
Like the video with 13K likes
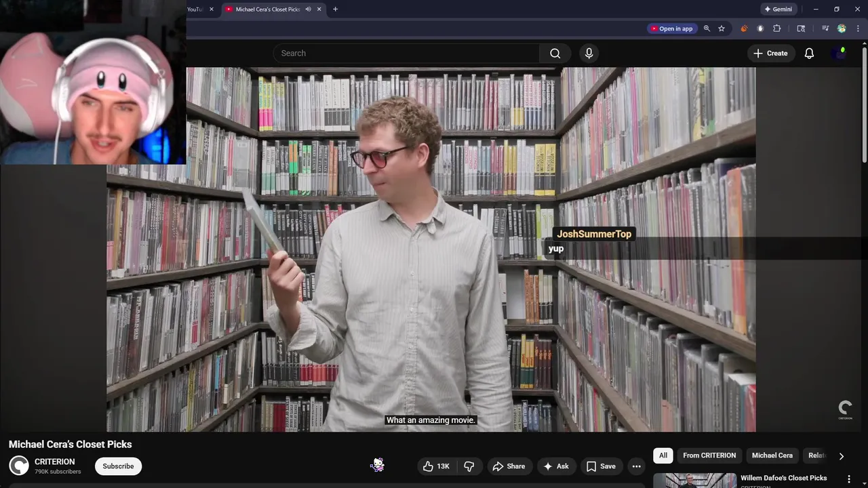tap(436, 466)
